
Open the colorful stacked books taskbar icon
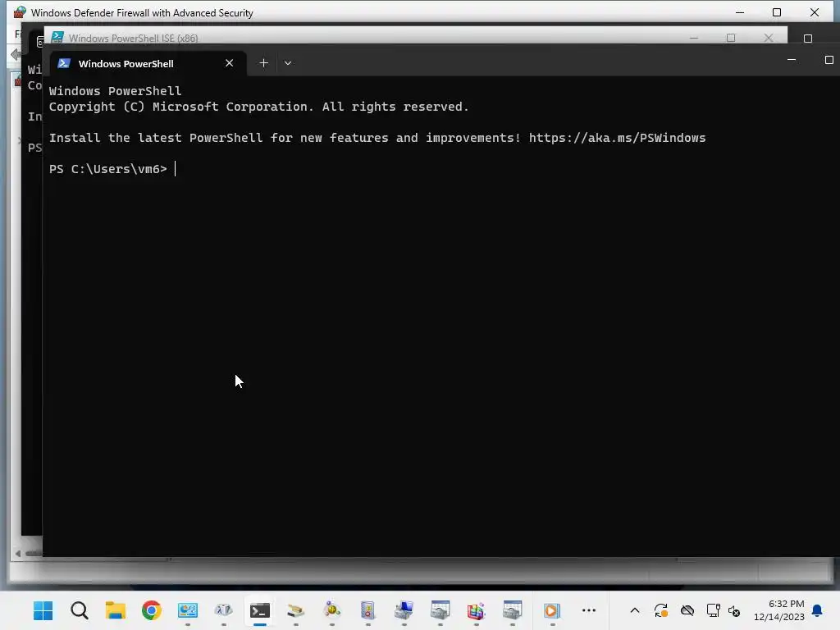(476, 610)
